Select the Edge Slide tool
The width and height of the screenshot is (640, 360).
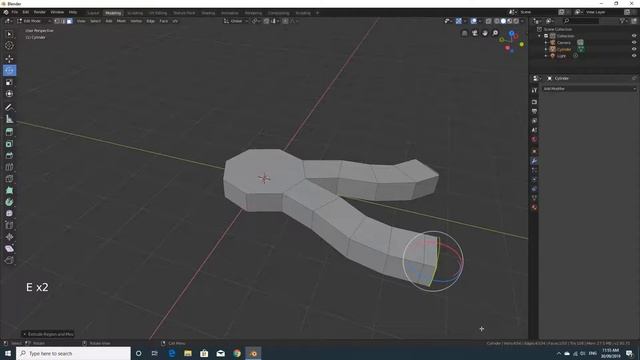[x=9, y=225]
